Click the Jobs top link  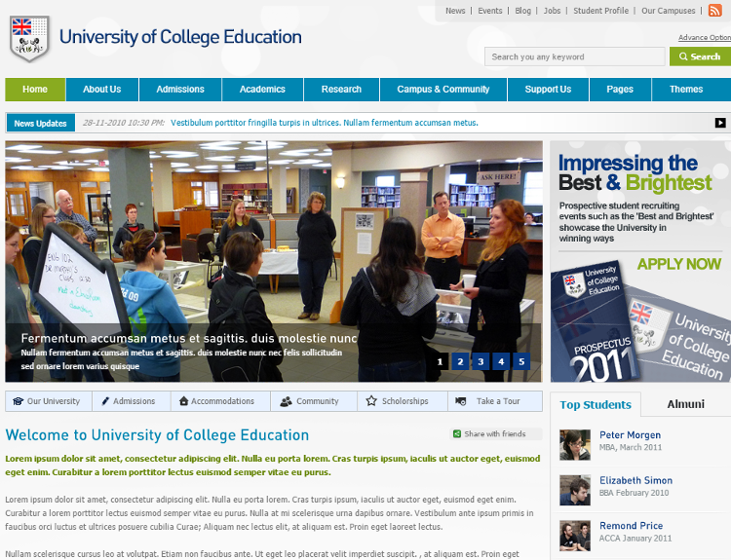(552, 11)
